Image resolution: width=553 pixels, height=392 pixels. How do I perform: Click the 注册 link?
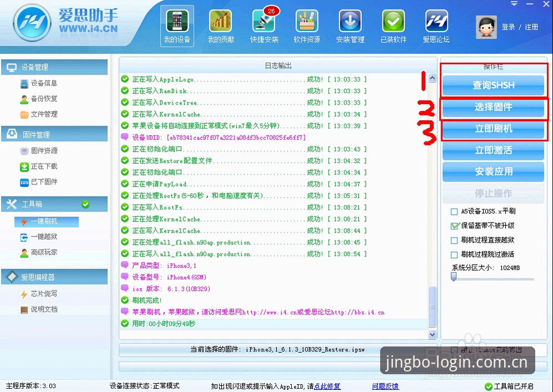(x=531, y=27)
